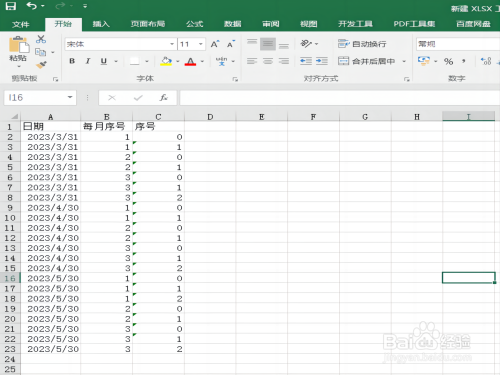Switch to the 公式 ribbon tab
500x375 pixels.
[194, 24]
